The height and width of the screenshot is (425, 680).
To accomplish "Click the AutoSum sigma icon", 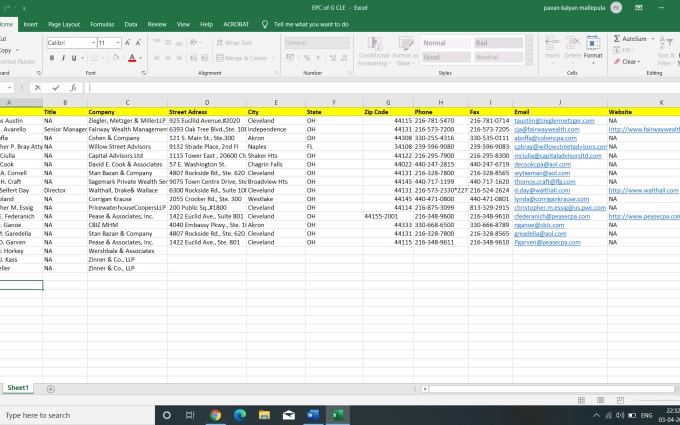I will [x=617, y=39].
